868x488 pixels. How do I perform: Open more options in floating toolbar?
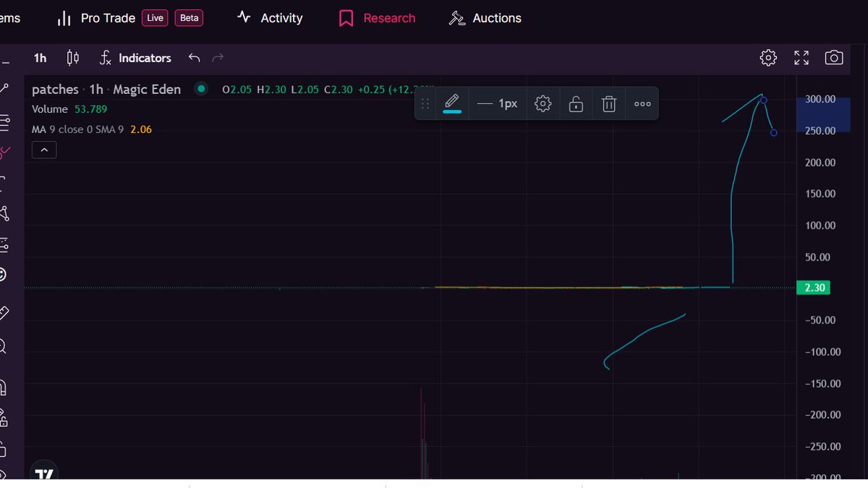pyautogui.click(x=642, y=104)
